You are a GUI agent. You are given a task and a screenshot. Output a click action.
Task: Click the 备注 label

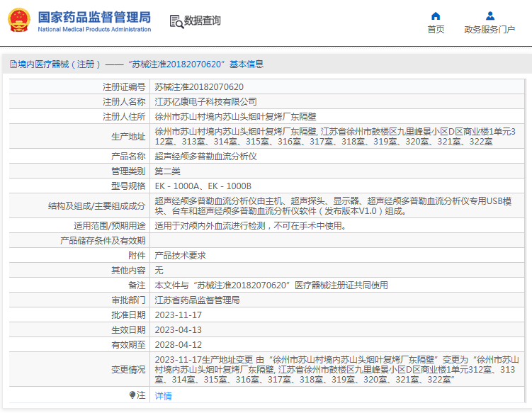(x=137, y=285)
